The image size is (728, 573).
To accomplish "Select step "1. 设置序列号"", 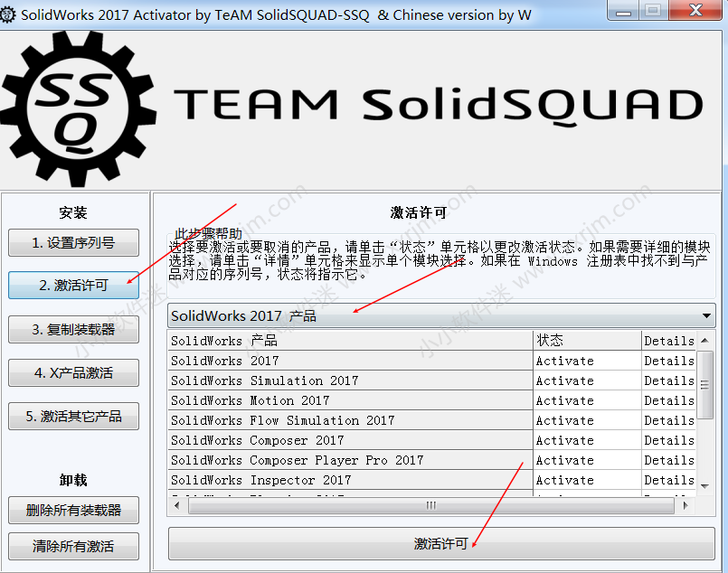I will 73,242.
